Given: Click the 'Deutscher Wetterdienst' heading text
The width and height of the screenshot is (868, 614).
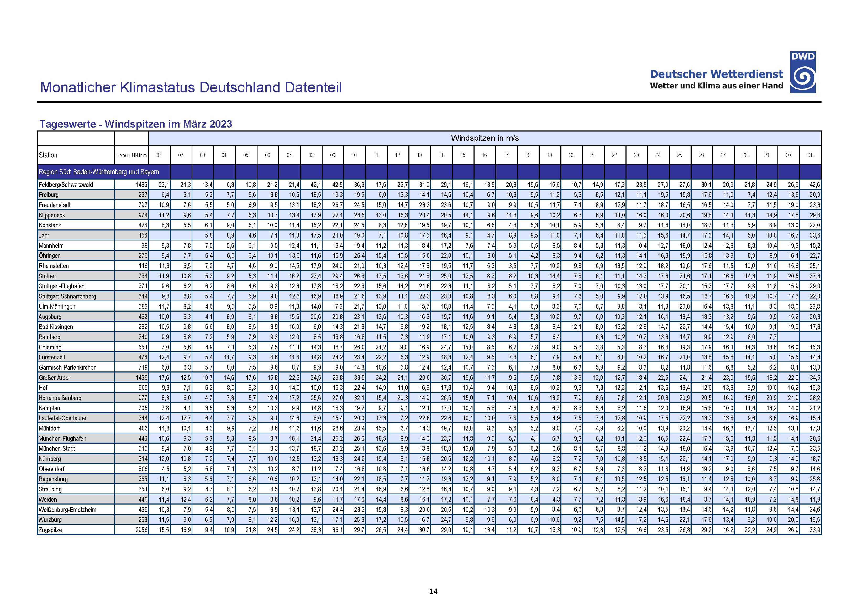Looking at the screenshot, I should pos(716,74).
